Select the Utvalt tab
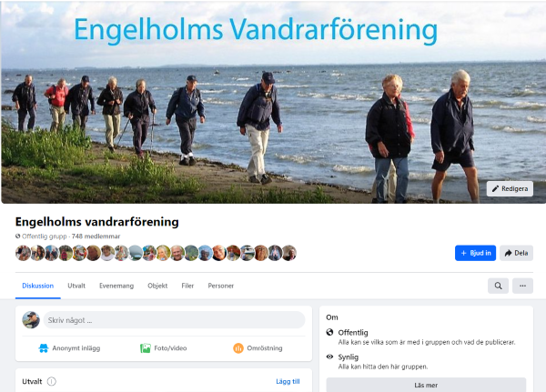The height and width of the screenshot is (392, 546). (x=76, y=286)
